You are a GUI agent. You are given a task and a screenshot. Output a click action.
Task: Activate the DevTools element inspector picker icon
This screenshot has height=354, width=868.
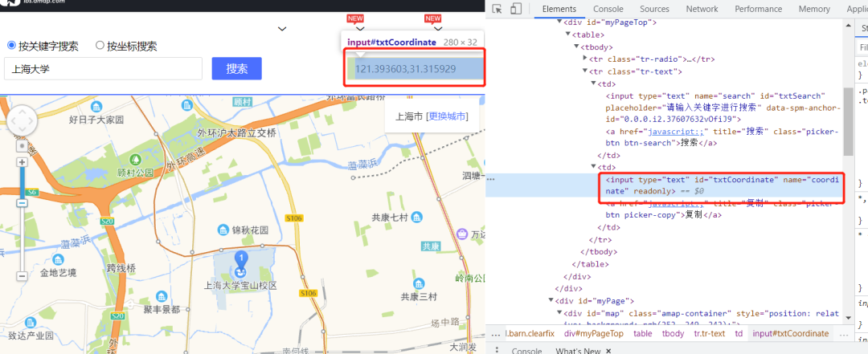point(497,9)
